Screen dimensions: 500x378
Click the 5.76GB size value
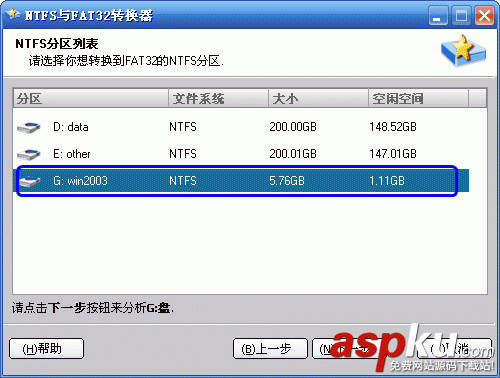pos(287,181)
